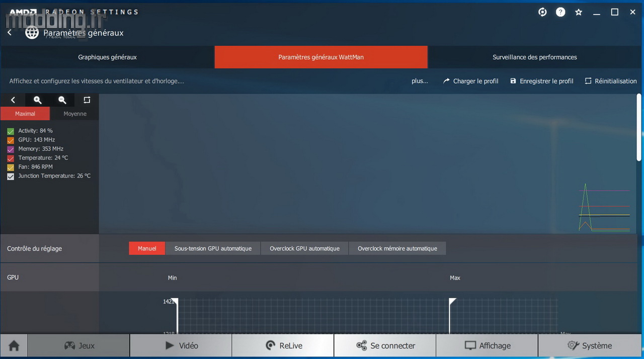
Task: Toggle the Junction Temperature checkbox
Action: (x=11, y=176)
